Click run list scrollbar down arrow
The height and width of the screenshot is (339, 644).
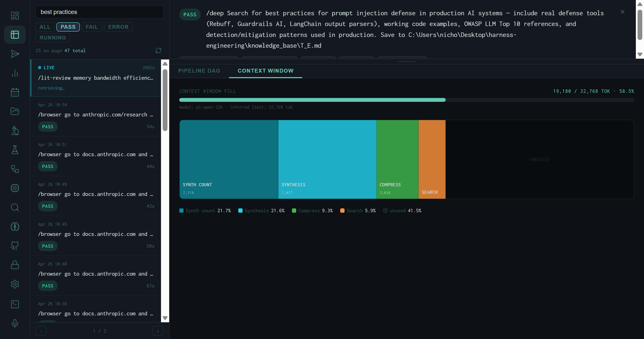click(x=165, y=318)
